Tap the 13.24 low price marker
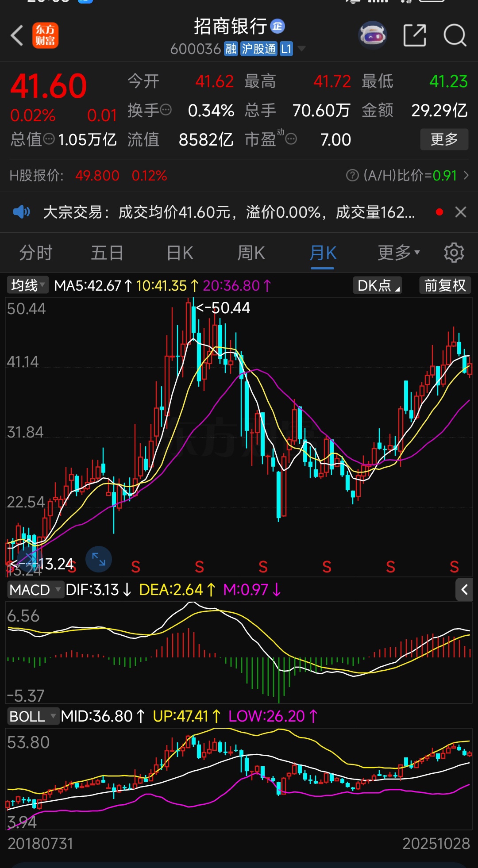478x868 pixels. (42, 564)
